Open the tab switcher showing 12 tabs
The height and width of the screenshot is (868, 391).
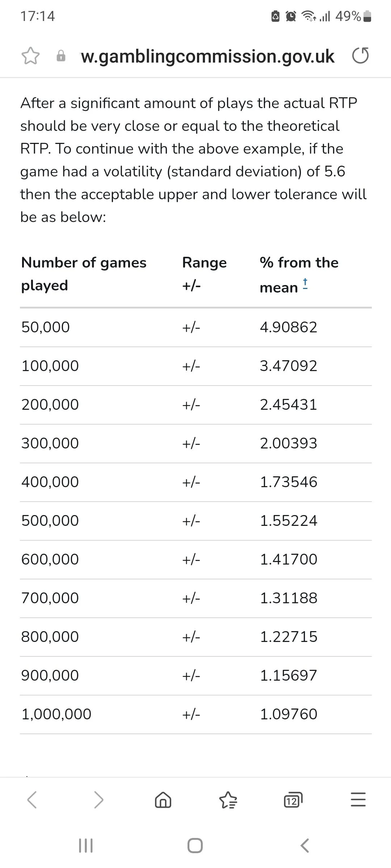293,800
